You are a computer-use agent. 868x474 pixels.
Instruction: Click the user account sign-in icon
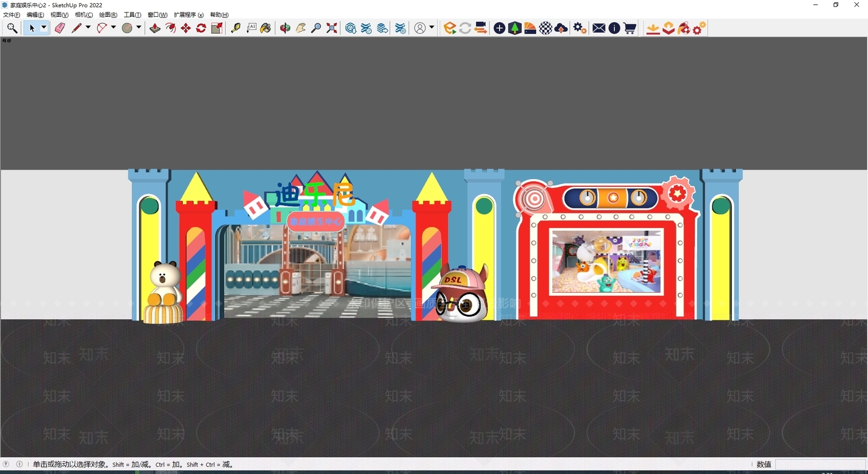coord(420,28)
